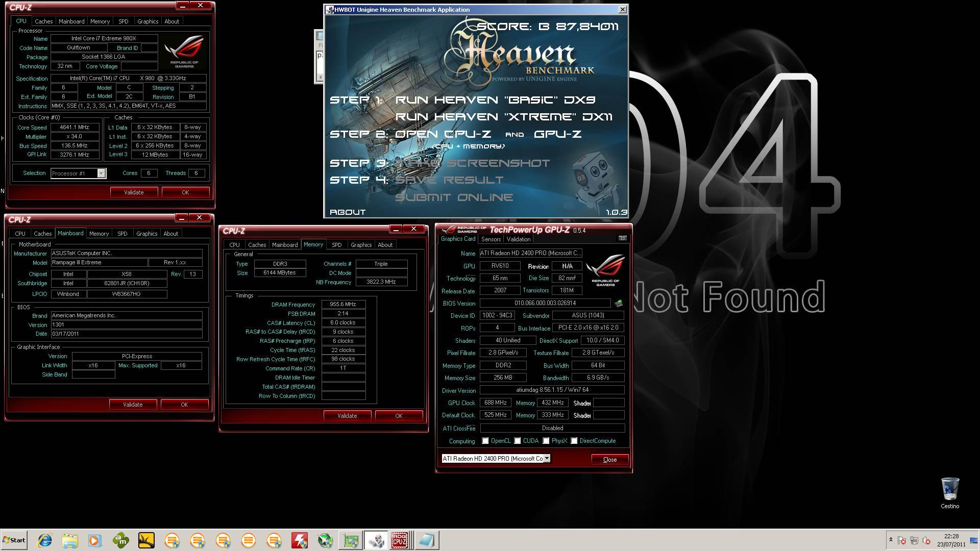
Task: Open Graphics tab in CPU-Z mainboard window
Action: [147, 234]
